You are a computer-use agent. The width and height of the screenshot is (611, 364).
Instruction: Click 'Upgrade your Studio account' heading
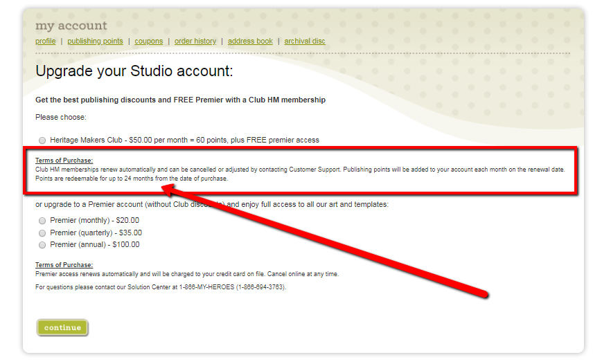pyautogui.click(x=134, y=71)
